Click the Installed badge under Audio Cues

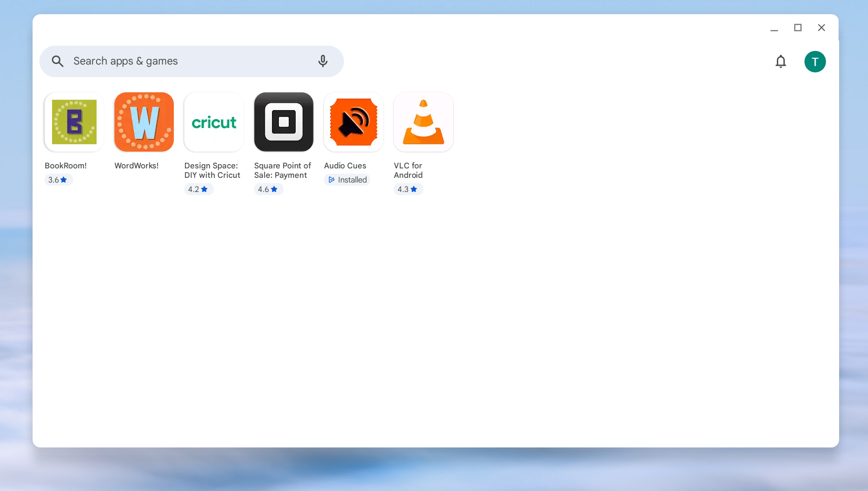[347, 180]
